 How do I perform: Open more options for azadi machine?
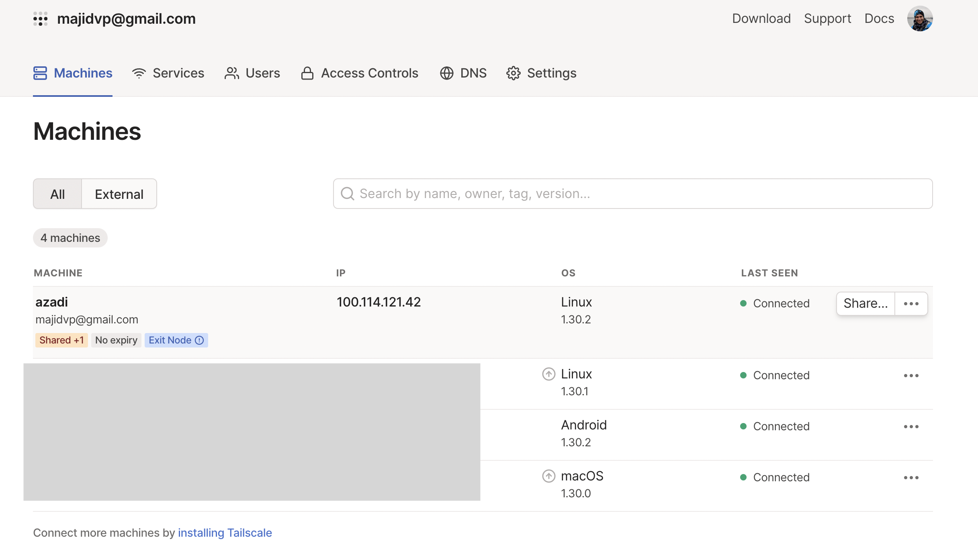click(911, 304)
